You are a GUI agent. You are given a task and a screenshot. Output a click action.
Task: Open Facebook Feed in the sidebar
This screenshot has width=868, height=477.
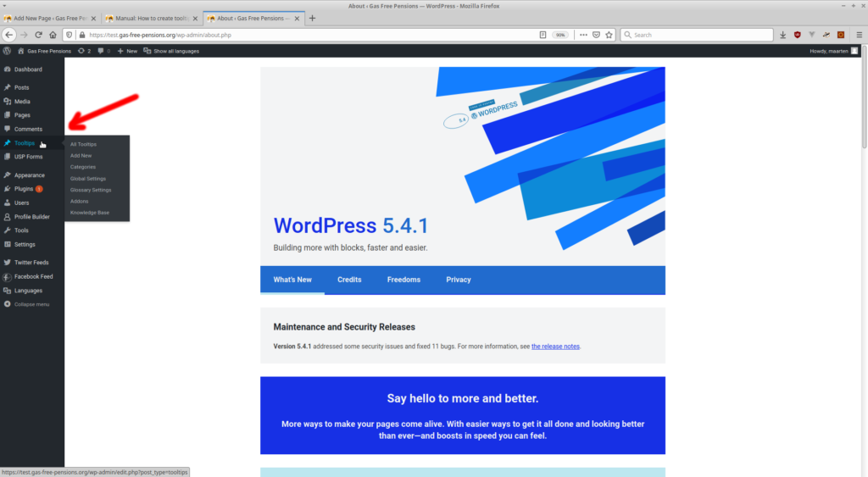[x=32, y=276]
